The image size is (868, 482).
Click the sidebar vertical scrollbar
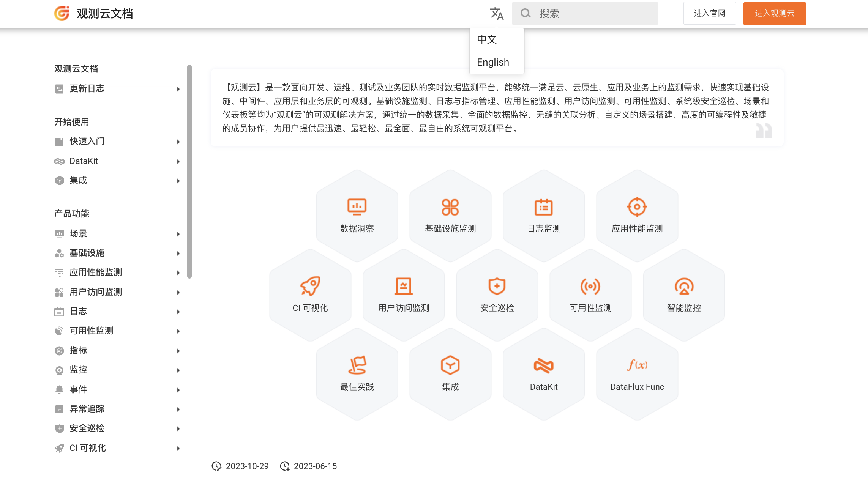click(189, 172)
